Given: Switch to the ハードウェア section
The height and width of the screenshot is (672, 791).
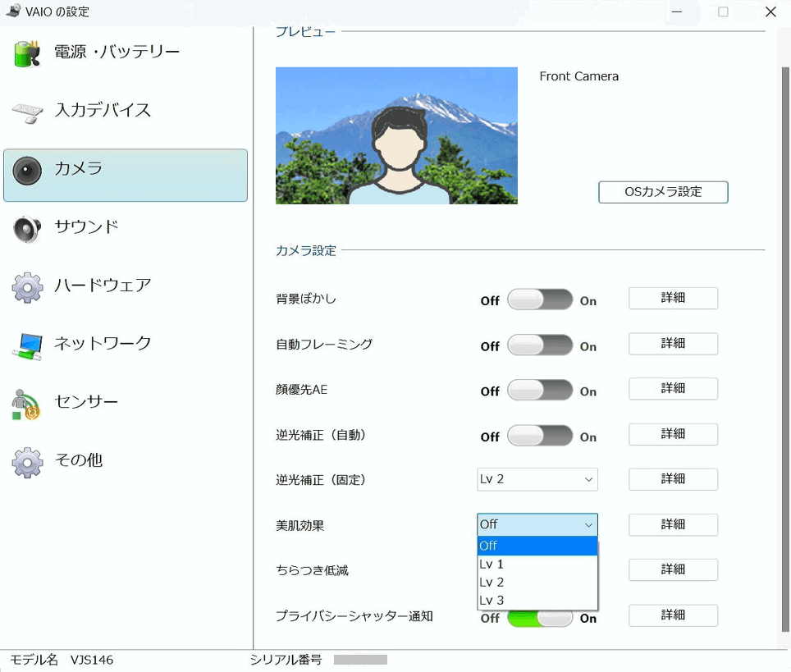Looking at the screenshot, I should click(103, 285).
